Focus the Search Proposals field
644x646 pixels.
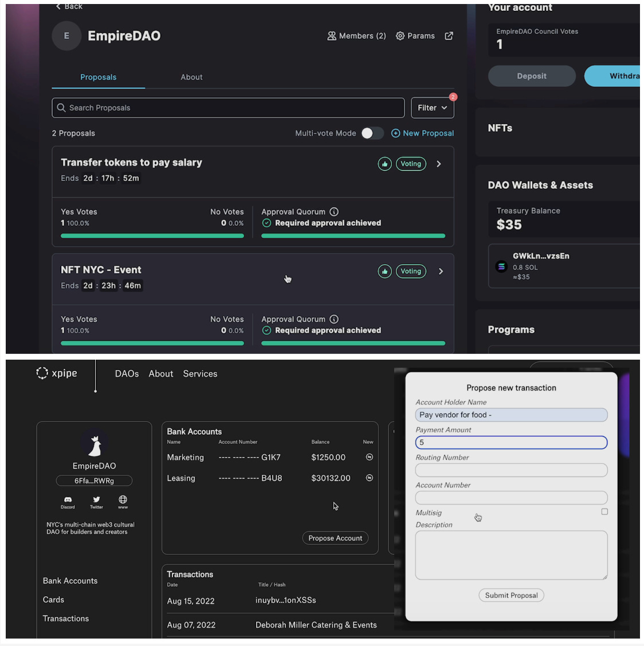228,108
